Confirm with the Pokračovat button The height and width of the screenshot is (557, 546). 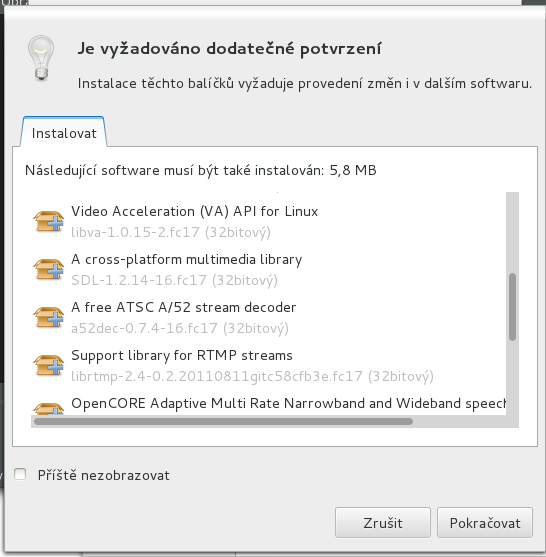(x=485, y=523)
